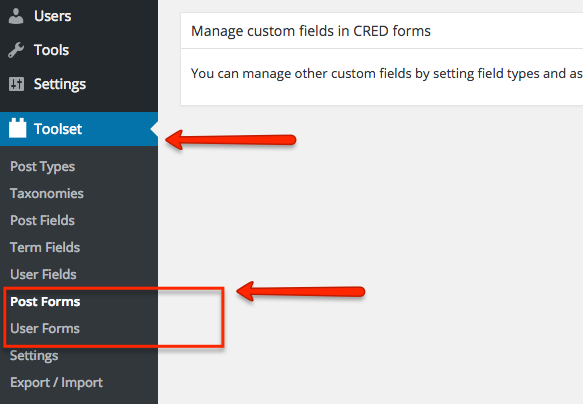Viewport: 583px width, 404px height.
Task: Click the Manage custom fields in CRED forms heading
Action: coord(311,31)
